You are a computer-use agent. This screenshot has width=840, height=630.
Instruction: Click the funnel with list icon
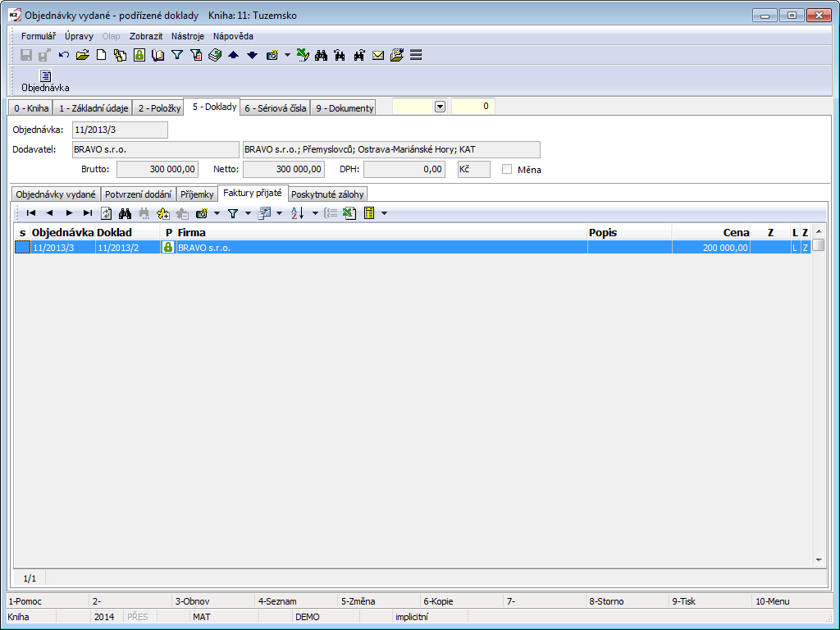(x=196, y=55)
